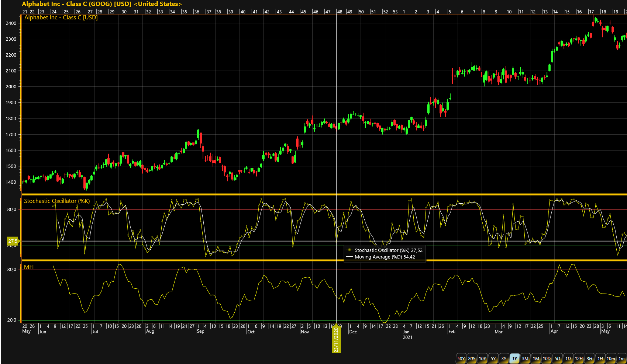Choose the 5D range button

[557, 358]
